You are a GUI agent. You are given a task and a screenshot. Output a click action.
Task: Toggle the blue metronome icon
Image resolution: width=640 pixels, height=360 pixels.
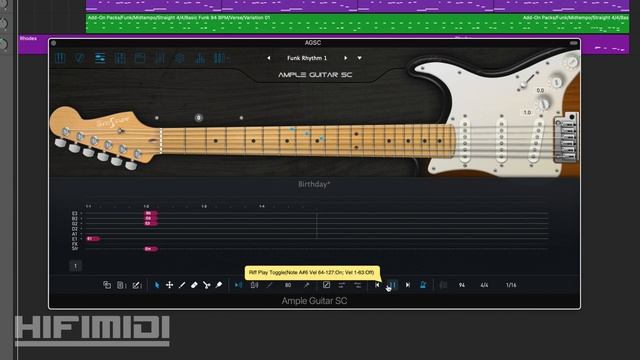coord(423,285)
